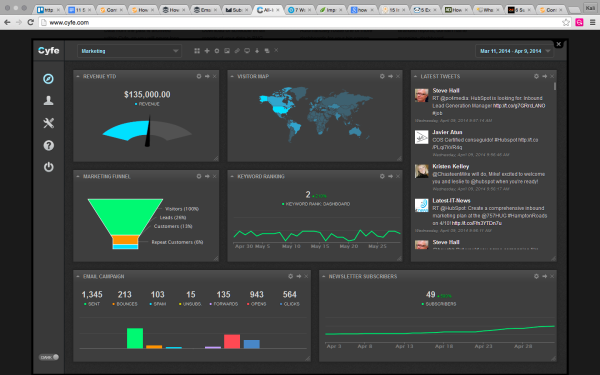Open settings gear of Newsletter Subscribers widget

[536, 276]
